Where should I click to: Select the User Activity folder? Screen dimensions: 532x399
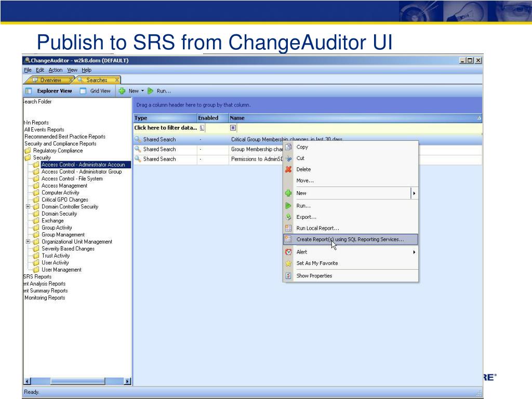click(x=55, y=262)
